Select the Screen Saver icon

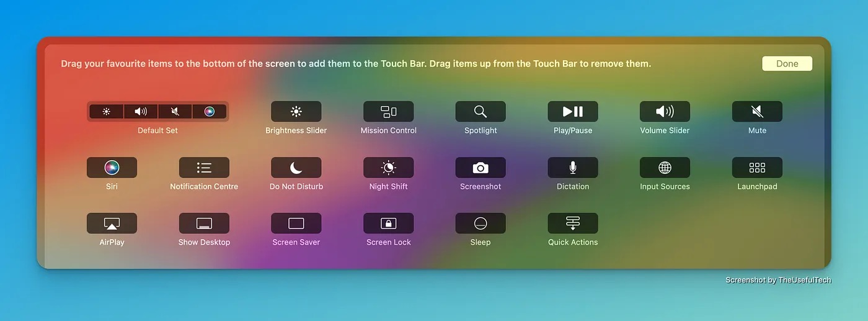point(296,224)
